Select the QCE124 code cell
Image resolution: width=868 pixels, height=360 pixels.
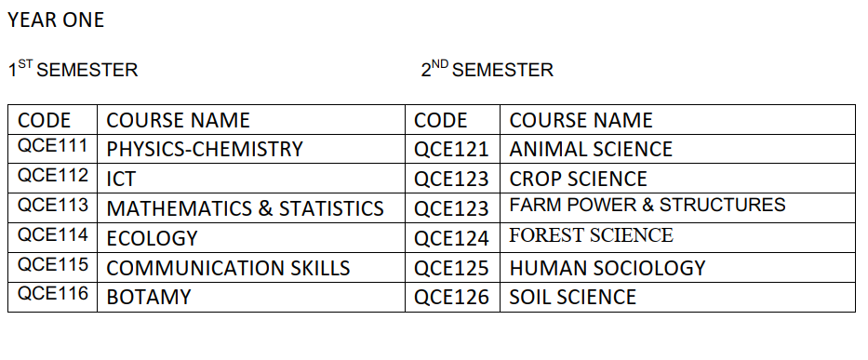click(452, 237)
